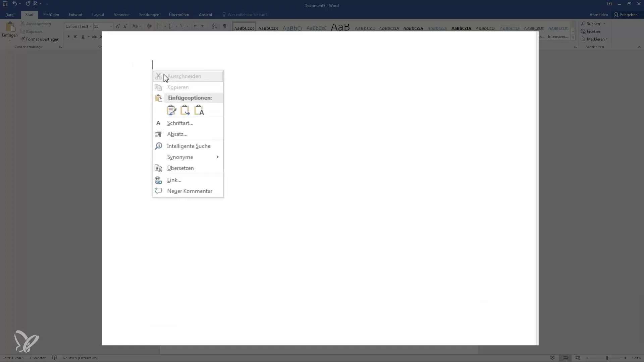Expand the Synonyme submenu
Screen dimensions: 644x362
pos(188,157)
